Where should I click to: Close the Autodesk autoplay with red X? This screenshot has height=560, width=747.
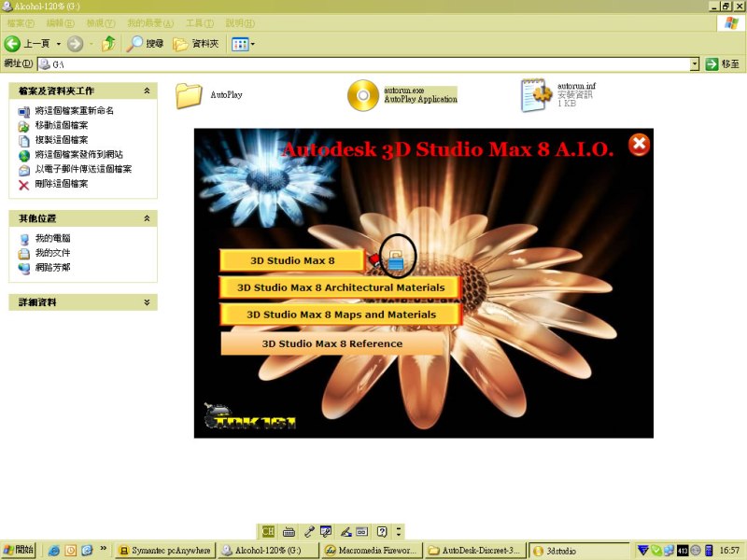click(639, 145)
